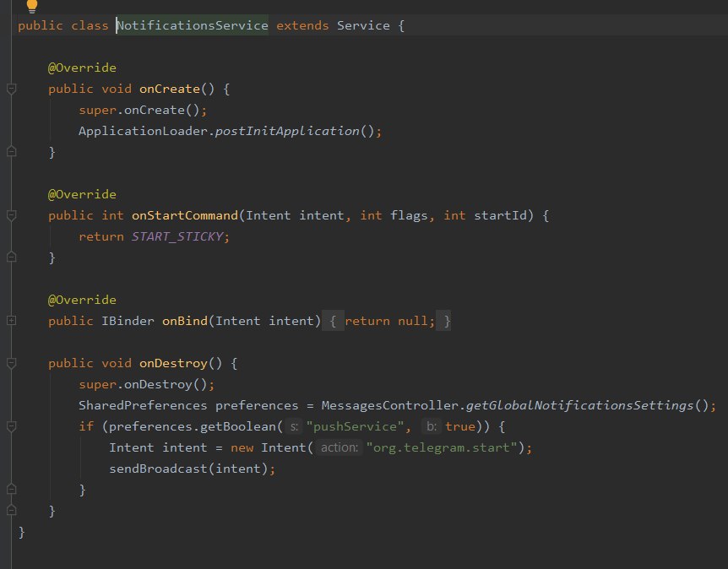The height and width of the screenshot is (569, 728).
Task: Click the onCreate method declaration name
Action: tap(170, 89)
